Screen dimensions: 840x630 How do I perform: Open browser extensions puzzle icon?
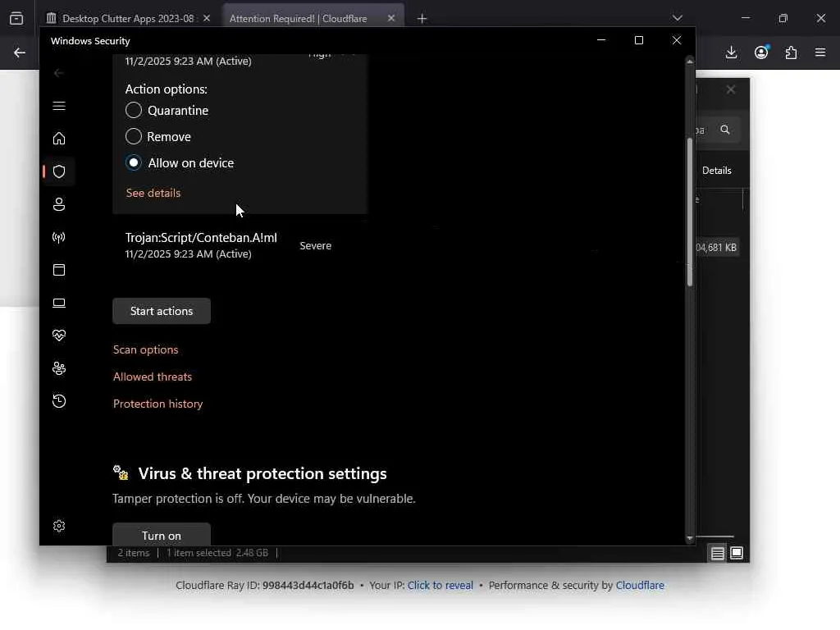(791, 52)
